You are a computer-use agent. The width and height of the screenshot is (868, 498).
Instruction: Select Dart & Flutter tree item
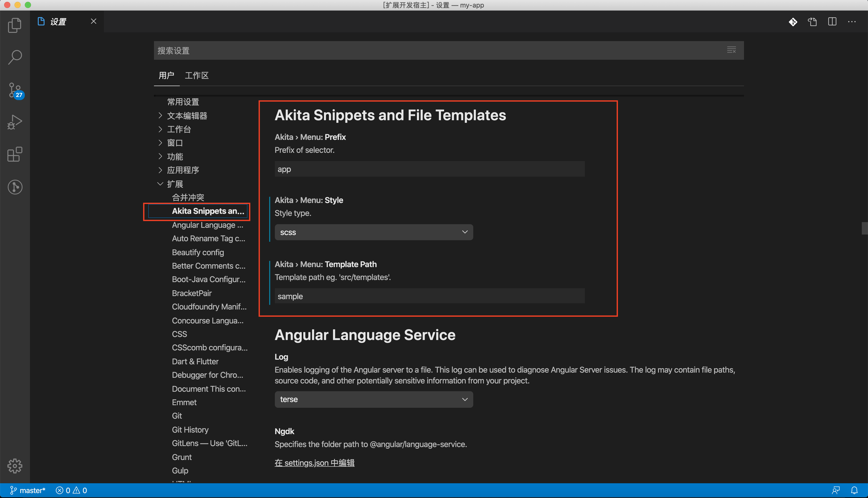point(195,361)
